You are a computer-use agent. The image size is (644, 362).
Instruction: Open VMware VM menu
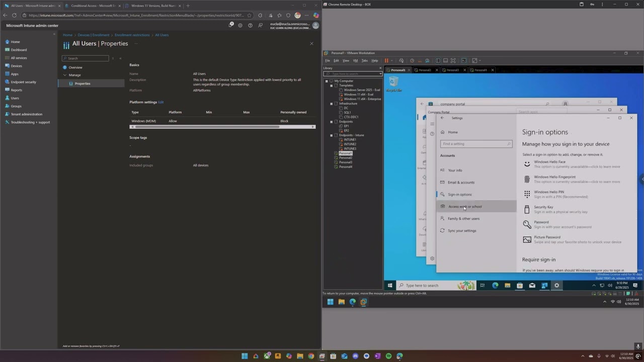click(x=355, y=60)
